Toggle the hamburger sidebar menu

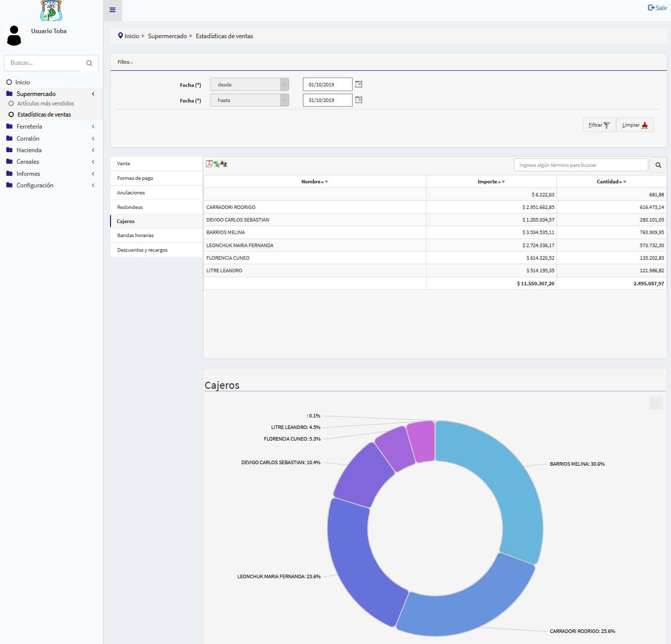(113, 10)
